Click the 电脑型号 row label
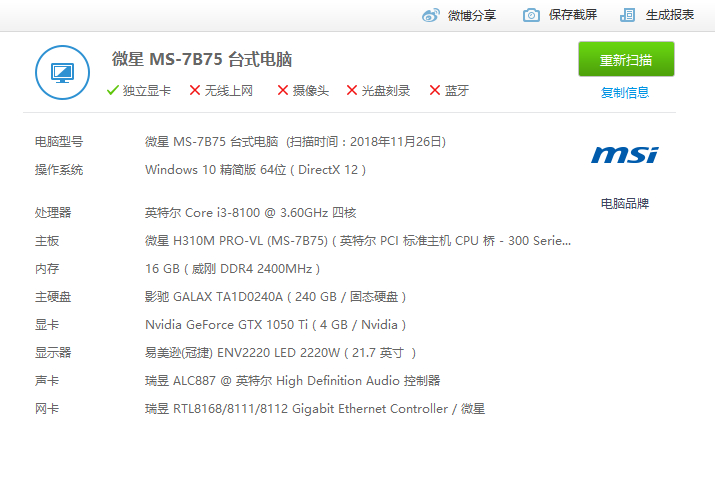Screen dimensions: 715x500 click(59, 142)
